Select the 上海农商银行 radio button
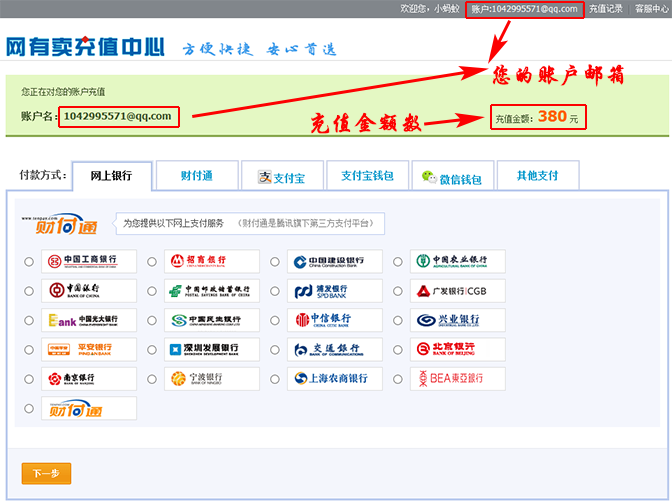Image resolution: width=672 pixels, height=504 pixels. click(275, 379)
